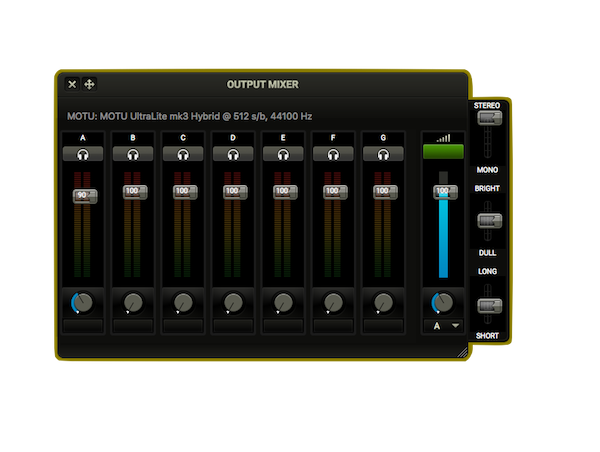Screen dimensions: 600x452
Task: Click the pan knob of channel A
Action: 83,303
